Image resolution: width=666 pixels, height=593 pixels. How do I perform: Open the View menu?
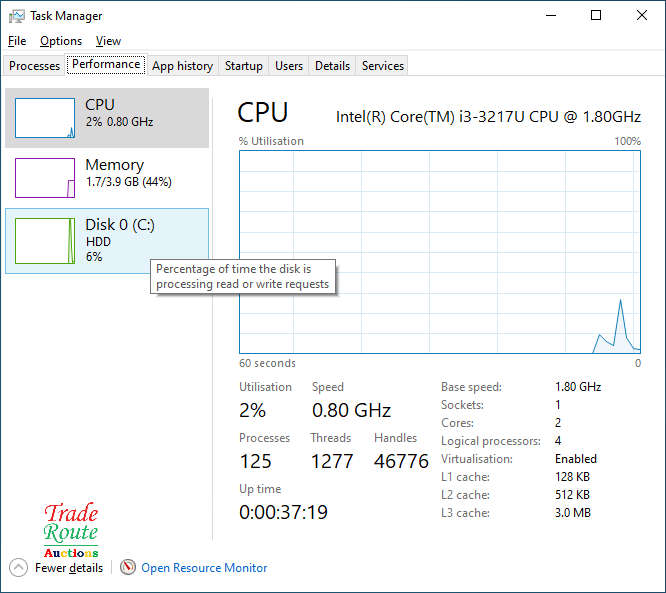tap(108, 41)
